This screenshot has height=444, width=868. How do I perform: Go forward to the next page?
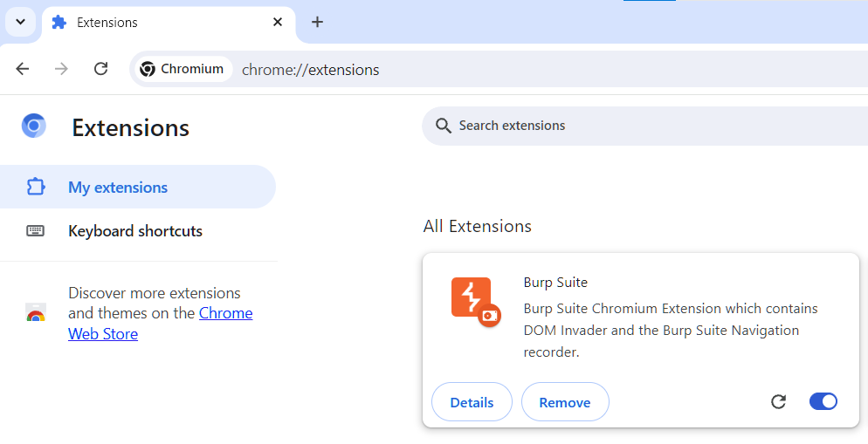tap(61, 69)
